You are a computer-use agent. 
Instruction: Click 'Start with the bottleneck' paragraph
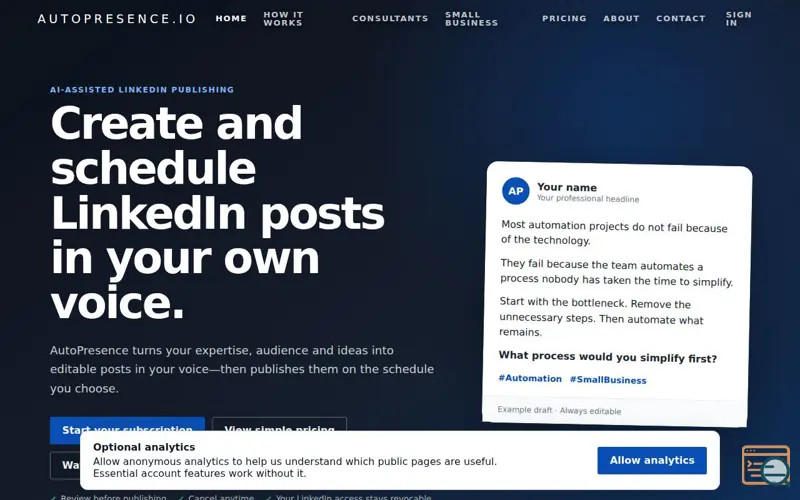click(x=601, y=317)
